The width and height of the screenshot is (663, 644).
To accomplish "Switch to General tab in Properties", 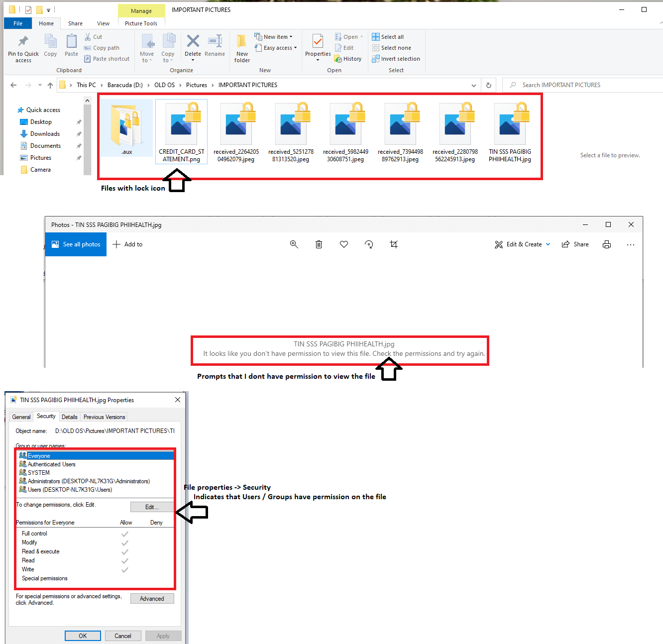I will pos(21,417).
